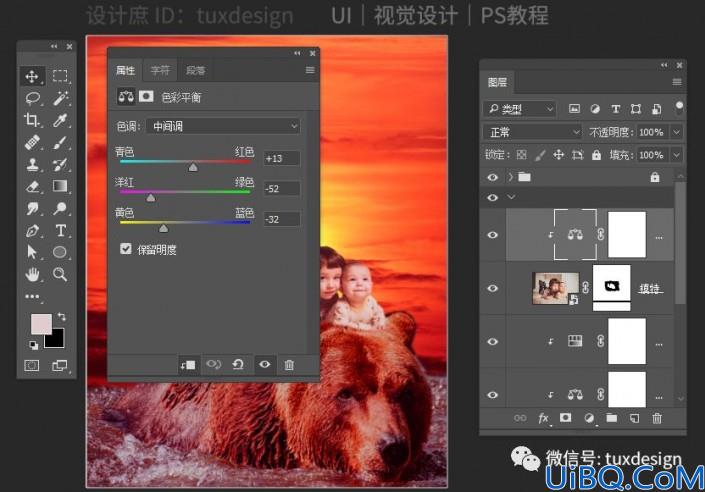Select the Eraser tool
Image resolution: width=705 pixels, height=492 pixels.
32,186
